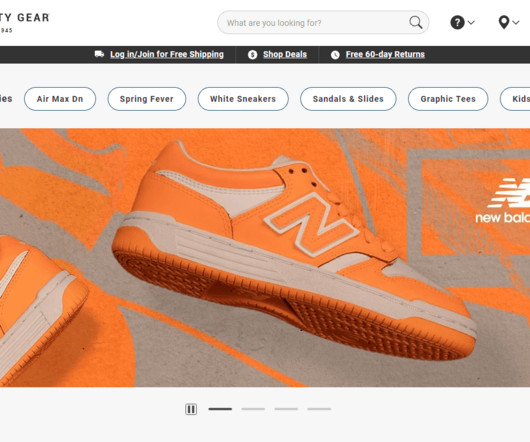Click the site logo ending in GEAR

click(24, 22)
